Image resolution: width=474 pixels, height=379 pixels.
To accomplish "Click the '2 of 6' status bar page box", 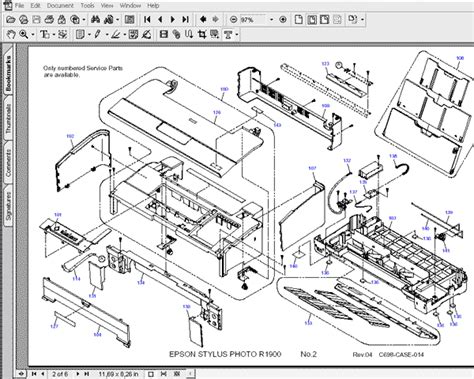I will tap(60, 374).
